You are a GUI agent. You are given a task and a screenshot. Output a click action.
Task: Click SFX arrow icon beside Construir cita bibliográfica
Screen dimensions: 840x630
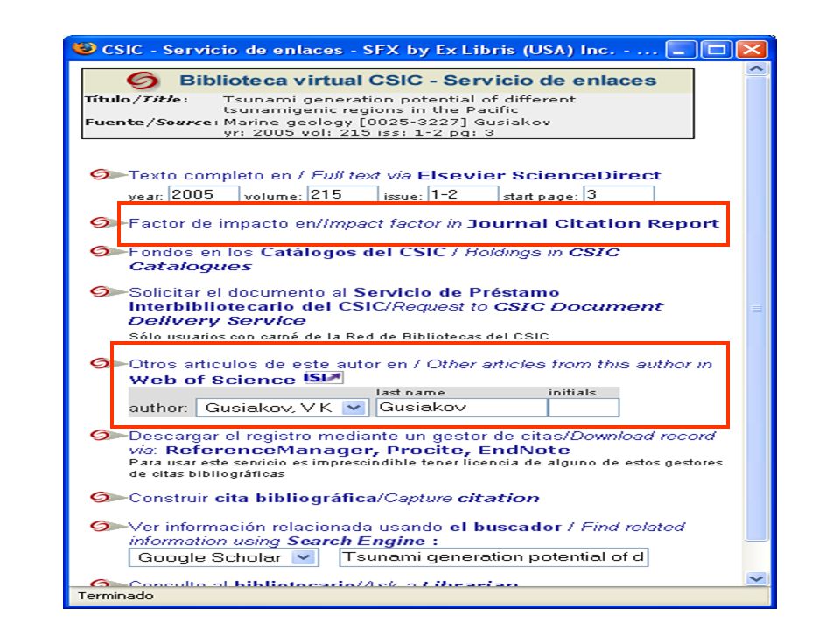[x=107, y=498]
